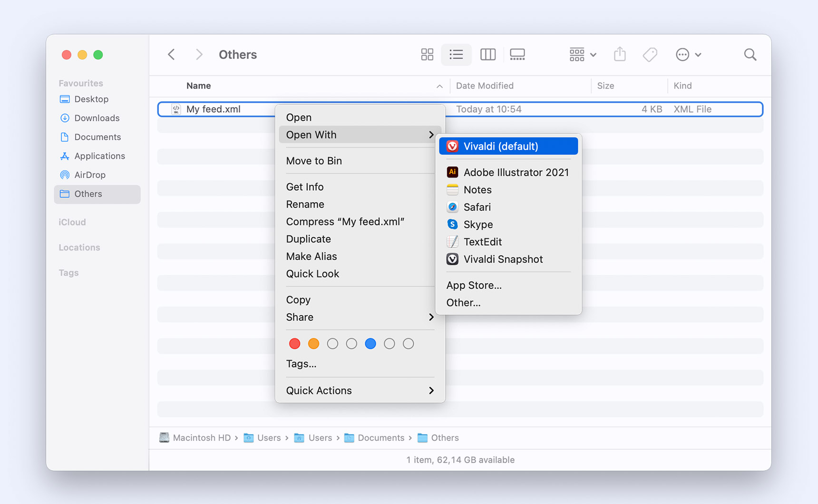Image resolution: width=818 pixels, height=504 pixels.
Task: Sort by Size column header
Action: pos(605,86)
